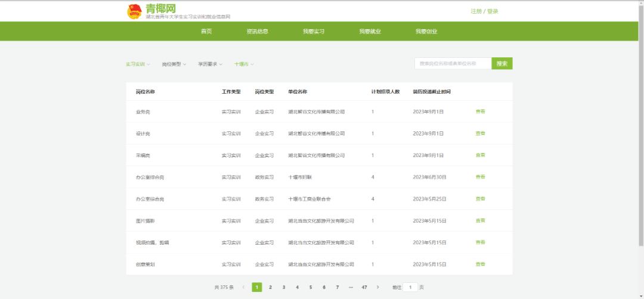Open the 我要就业 navigation item
Image resolution: width=644 pixels, height=299 pixels.
tap(370, 31)
